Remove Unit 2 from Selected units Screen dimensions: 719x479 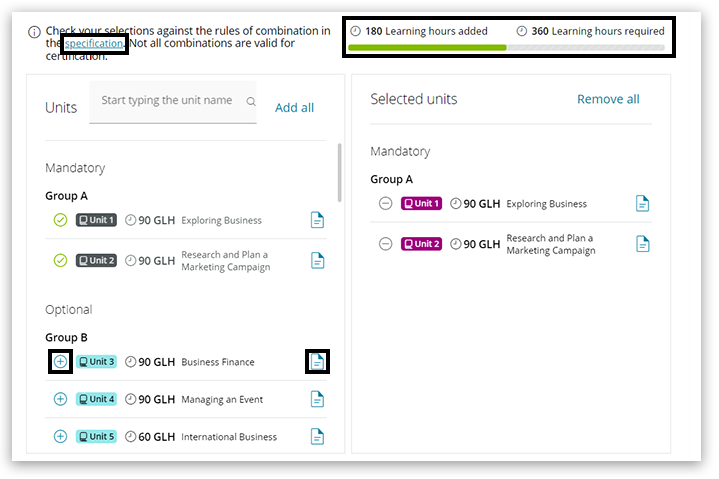coord(385,244)
